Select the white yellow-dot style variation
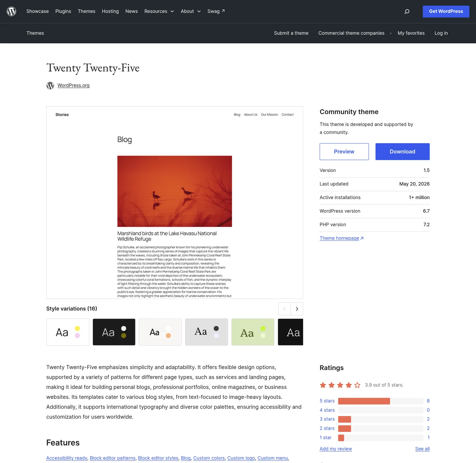Viewport: 476px width, 463px height. click(68, 332)
